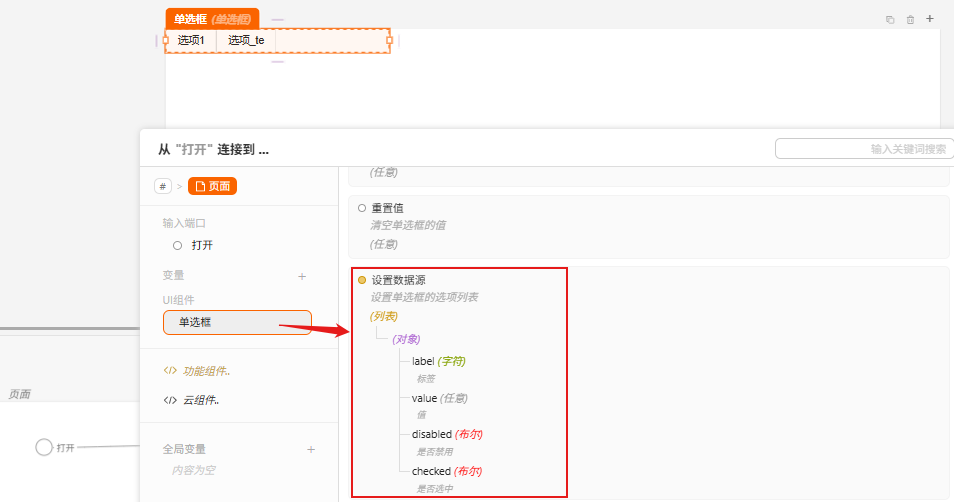Click the delete trash icon

tap(910, 19)
